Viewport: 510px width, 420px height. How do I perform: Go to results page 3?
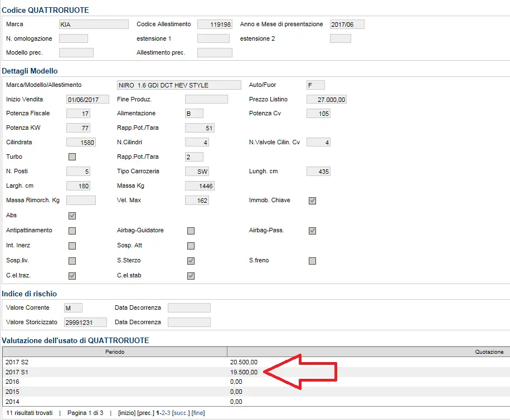click(168, 413)
